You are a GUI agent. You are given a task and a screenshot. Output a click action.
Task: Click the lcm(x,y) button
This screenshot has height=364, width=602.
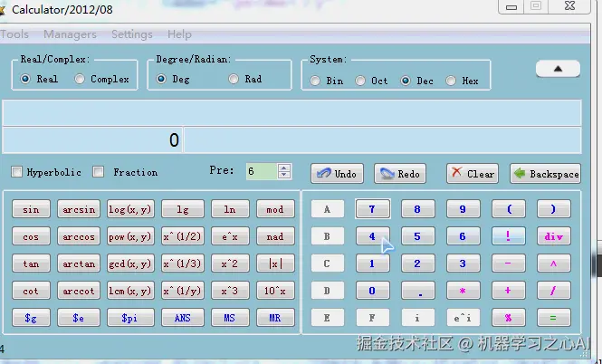[x=130, y=291]
